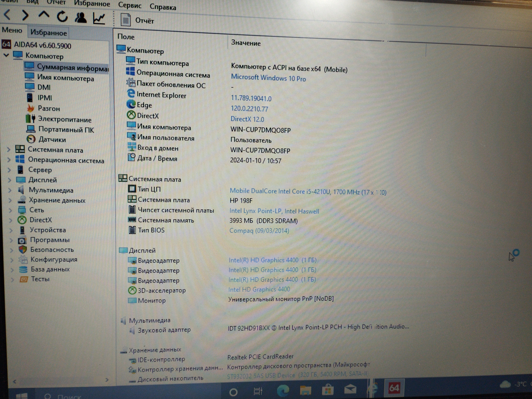Click the Refresh icon in toolbar
This screenshot has height=399, width=532.
click(x=62, y=17)
